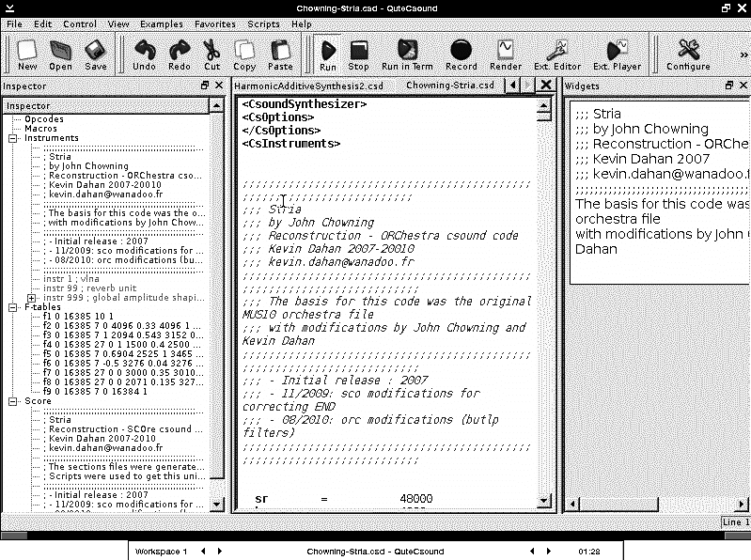Open the window menu in the title bar
Viewport: 751px width, 560px height.
[x=9, y=8]
